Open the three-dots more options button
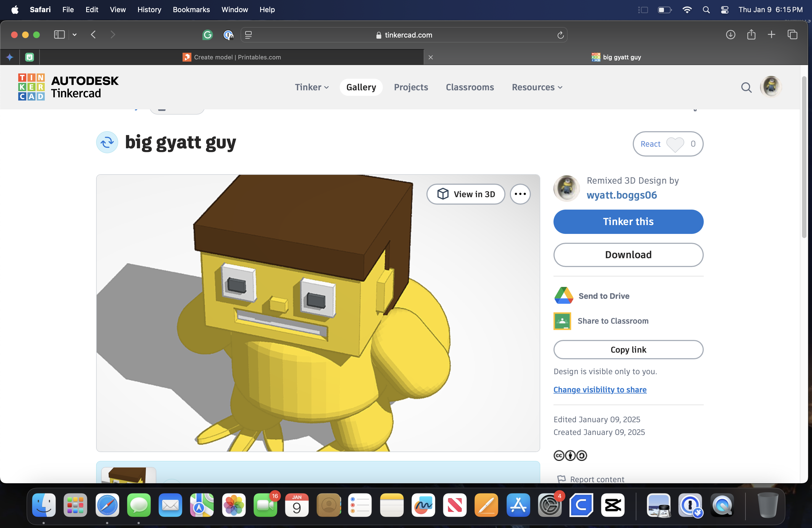 [x=520, y=194]
